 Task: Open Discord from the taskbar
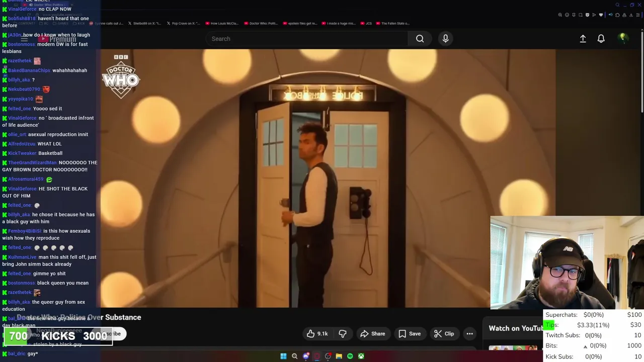(305, 356)
